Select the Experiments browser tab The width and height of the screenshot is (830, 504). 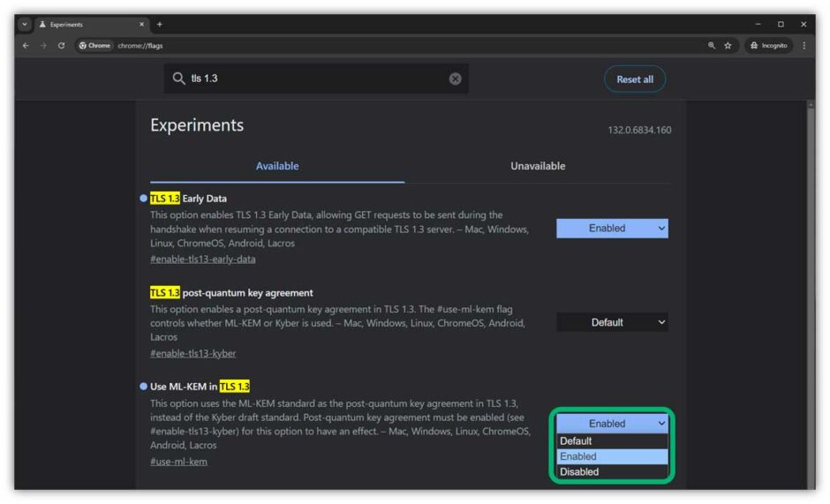(91, 25)
